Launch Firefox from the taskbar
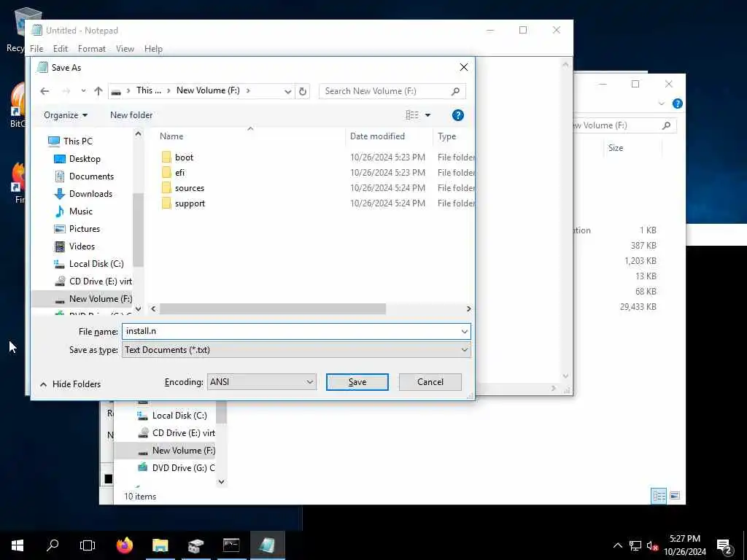Image resolution: width=747 pixels, height=560 pixels. [125, 545]
